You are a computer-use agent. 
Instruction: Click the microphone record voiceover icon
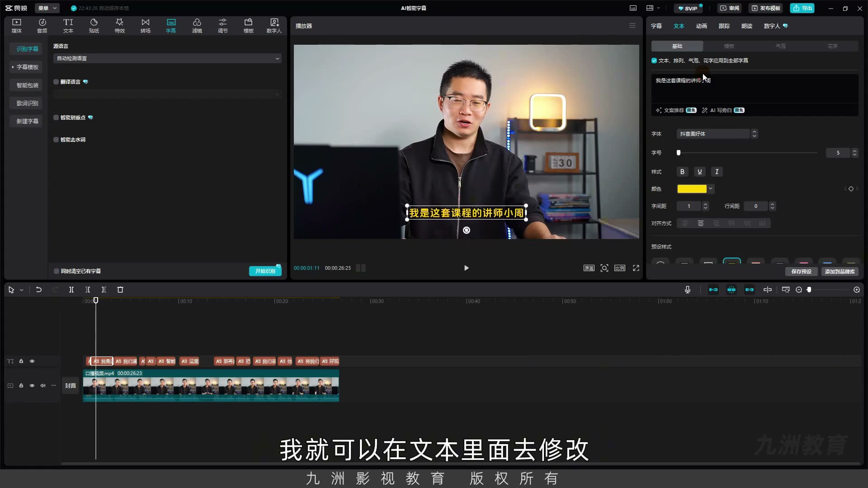coord(688,290)
